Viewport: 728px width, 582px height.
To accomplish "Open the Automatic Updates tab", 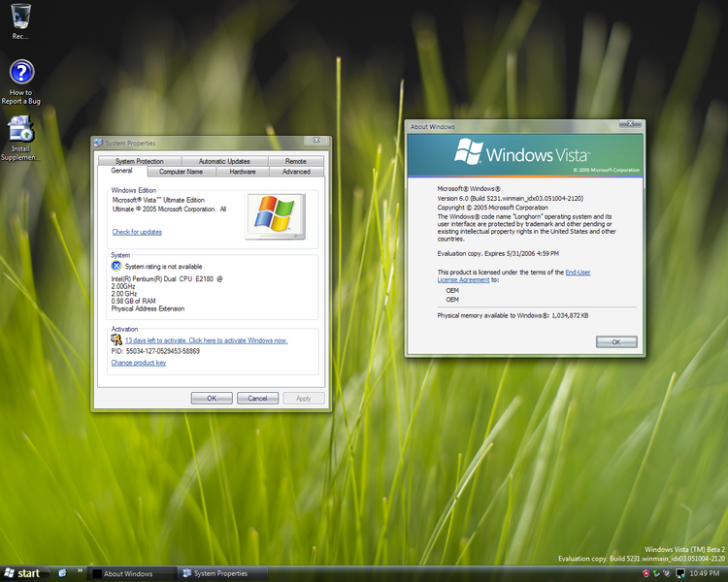I will coord(225,161).
